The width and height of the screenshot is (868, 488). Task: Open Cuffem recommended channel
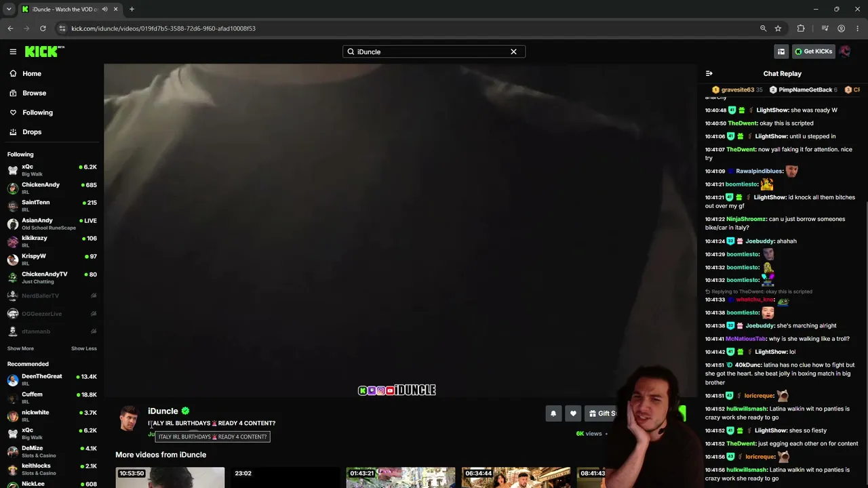tap(52, 397)
